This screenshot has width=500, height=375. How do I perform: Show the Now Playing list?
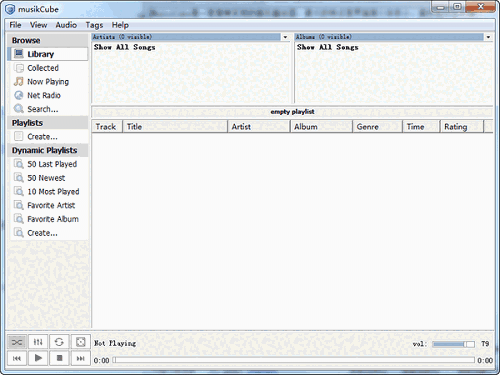coord(48,82)
